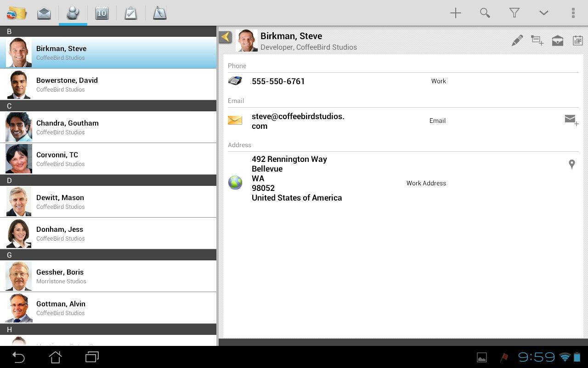Open the filter funnel options
588x368 pixels.
(514, 13)
